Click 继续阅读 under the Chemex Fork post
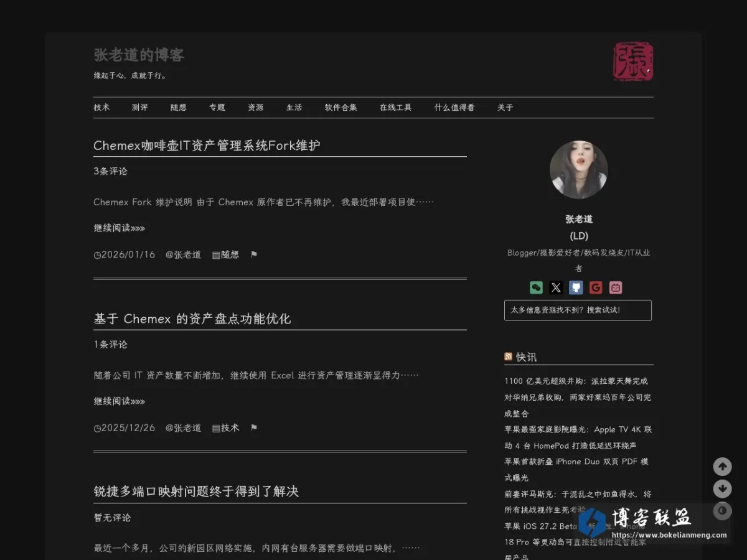Screen dimensions: 747x560 coord(120,228)
